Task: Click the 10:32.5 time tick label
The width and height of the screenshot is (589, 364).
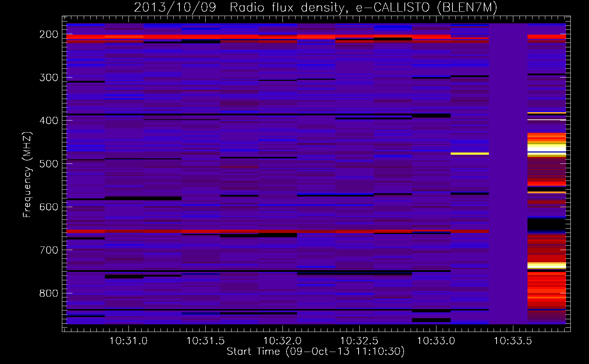Action: coord(359,341)
